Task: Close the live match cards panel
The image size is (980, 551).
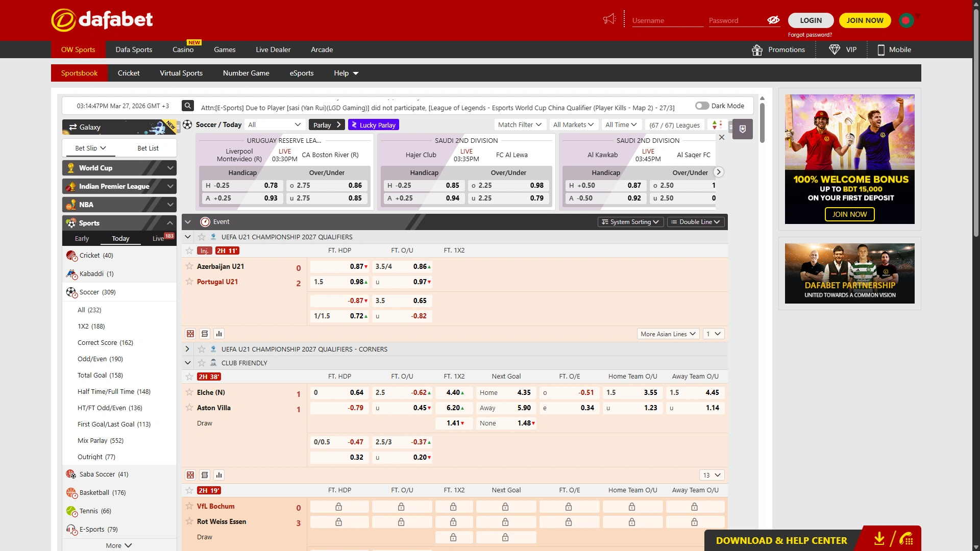Action: coord(722,137)
